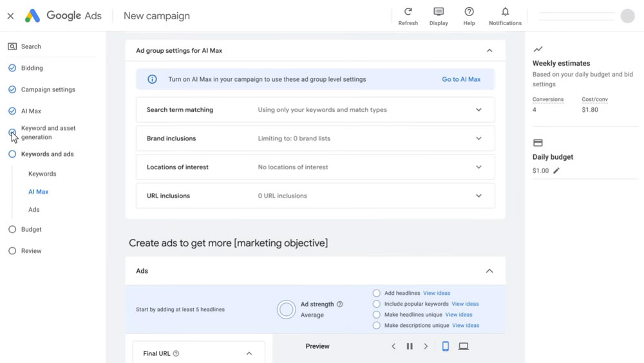Switch preview to mobile device
Viewport: 644px width, 363px height.
[x=445, y=346]
